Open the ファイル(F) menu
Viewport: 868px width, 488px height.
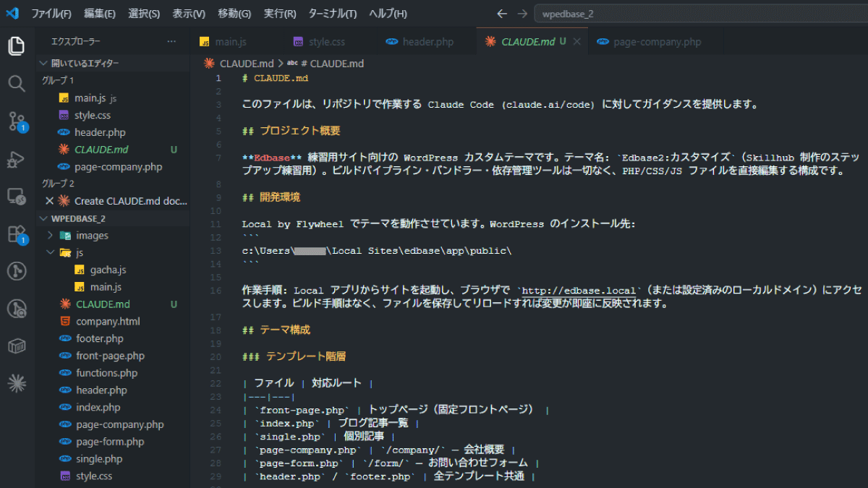[51, 13]
